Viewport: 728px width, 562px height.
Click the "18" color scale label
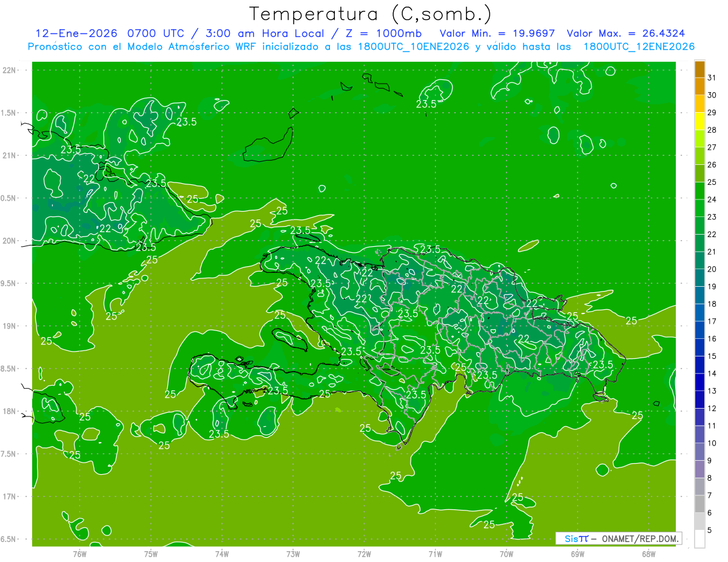coord(712,304)
